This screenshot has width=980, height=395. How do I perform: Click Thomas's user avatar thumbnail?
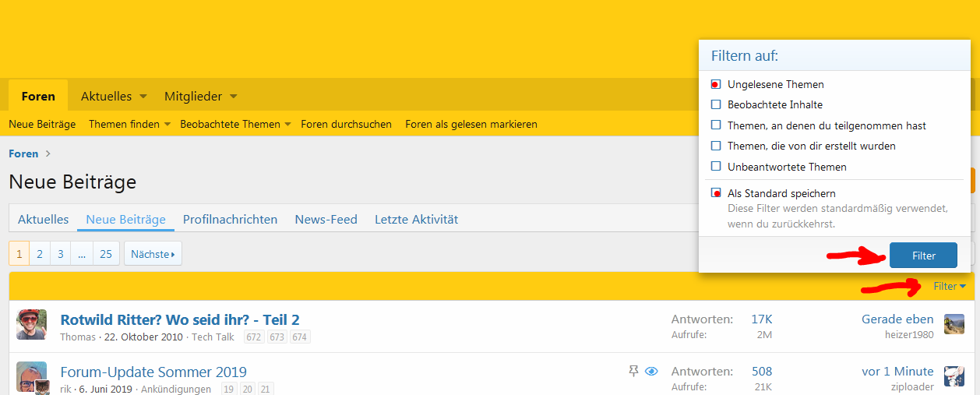(31, 324)
